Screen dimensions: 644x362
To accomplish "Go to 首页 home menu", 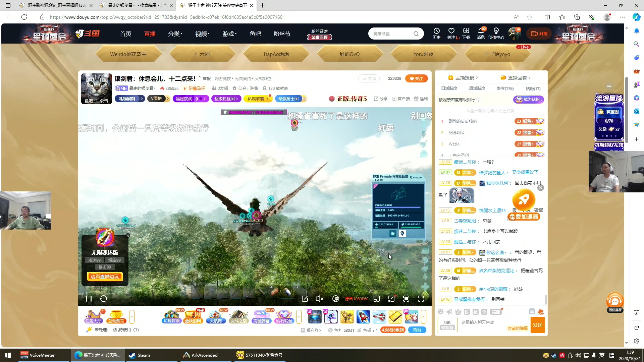I will [x=125, y=34].
